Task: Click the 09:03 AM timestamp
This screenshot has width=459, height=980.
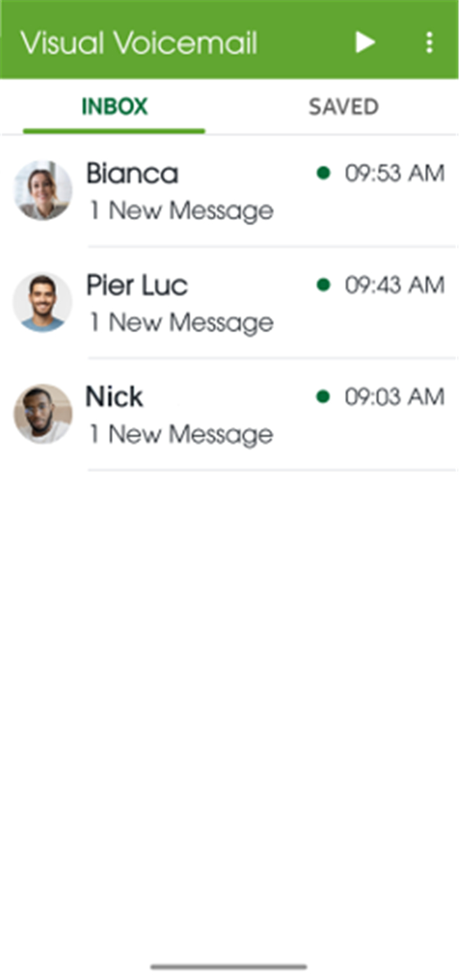Action: pos(395,397)
